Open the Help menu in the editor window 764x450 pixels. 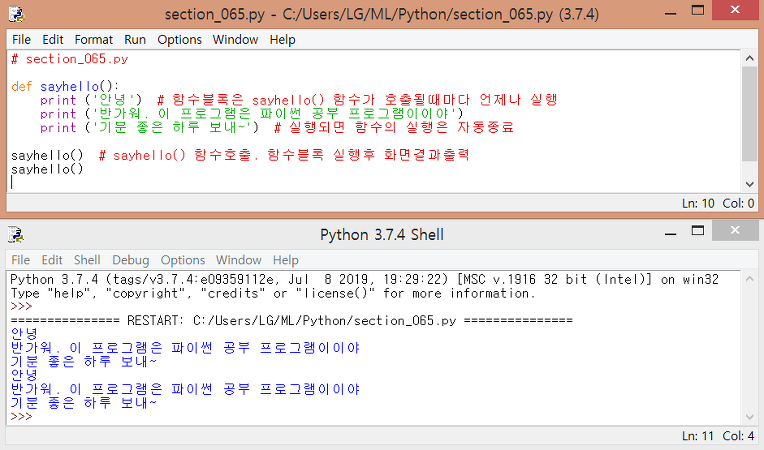283,39
